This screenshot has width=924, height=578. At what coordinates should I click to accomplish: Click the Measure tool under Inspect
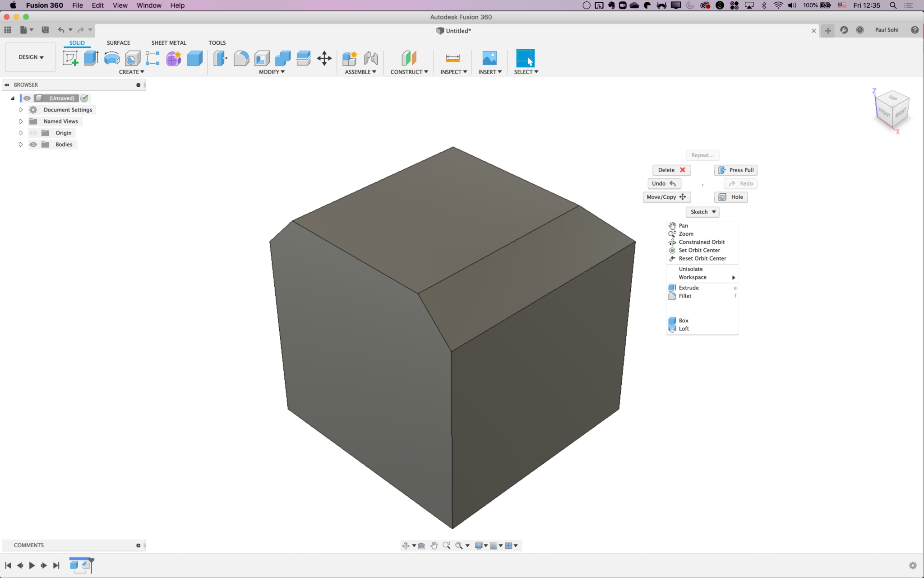pyautogui.click(x=453, y=58)
